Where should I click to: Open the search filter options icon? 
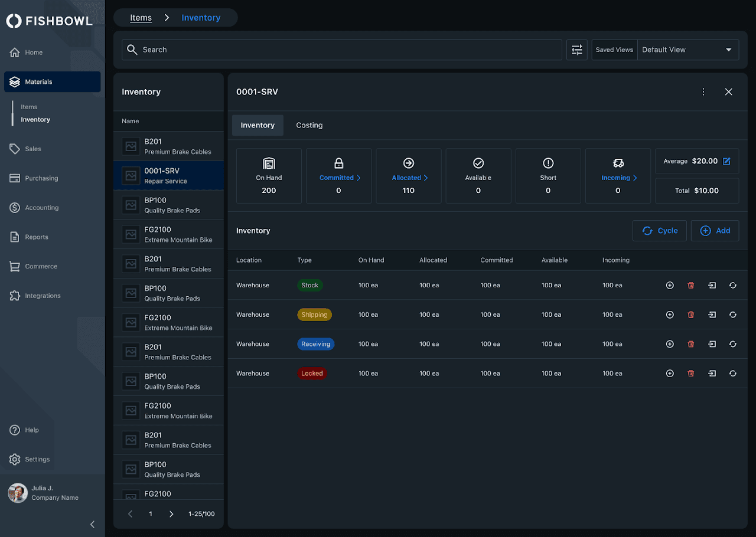(x=576, y=50)
